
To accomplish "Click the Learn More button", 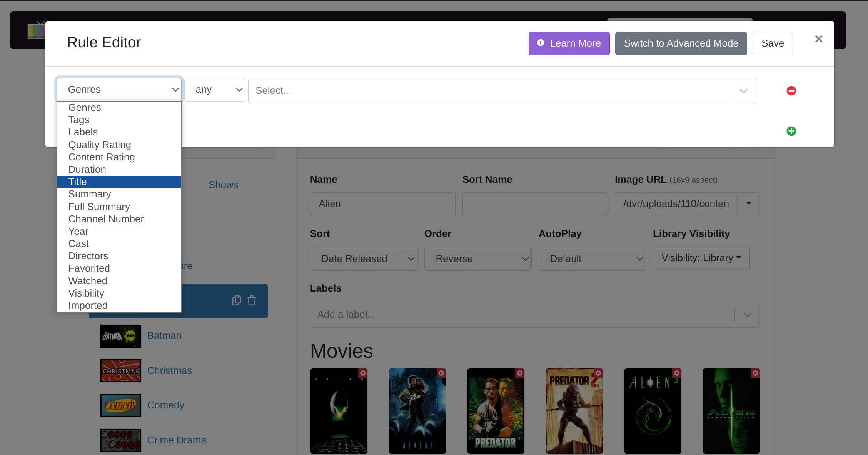I will [x=569, y=43].
